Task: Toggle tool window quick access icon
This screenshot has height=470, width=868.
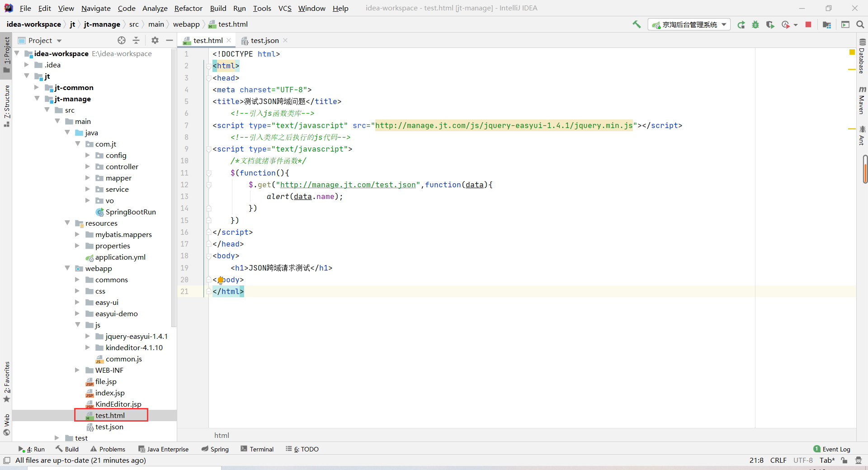Action: click(6, 461)
